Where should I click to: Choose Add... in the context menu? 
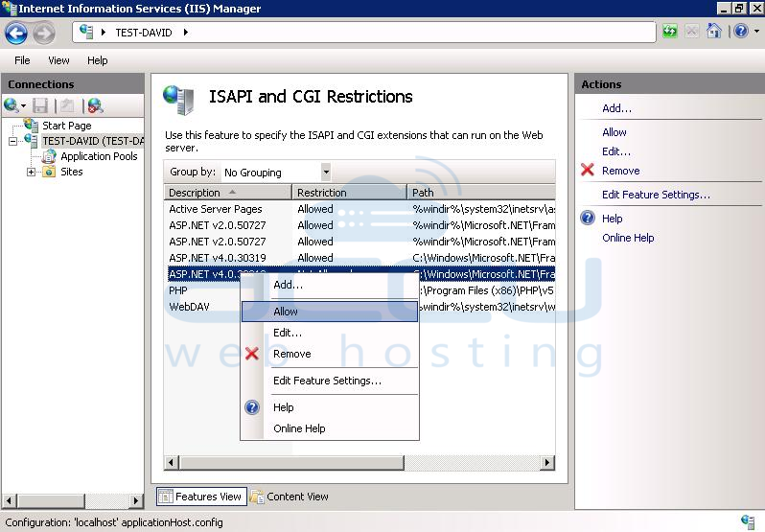click(330, 285)
